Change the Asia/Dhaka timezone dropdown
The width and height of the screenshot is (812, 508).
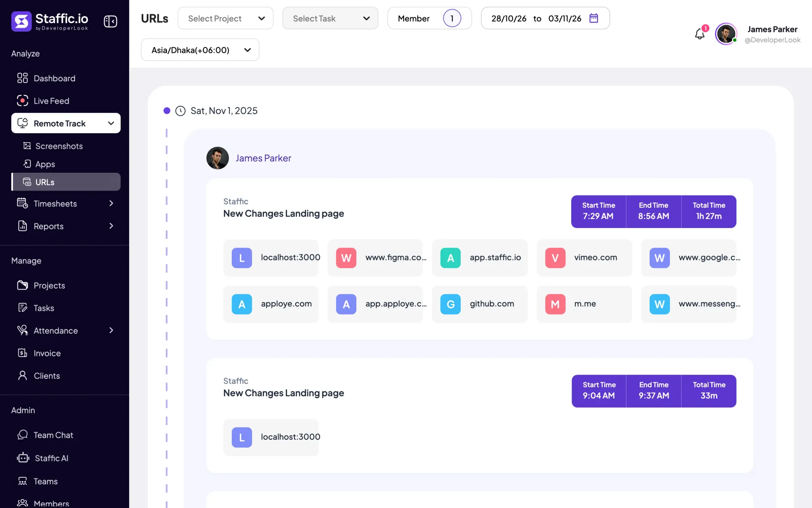click(x=200, y=50)
